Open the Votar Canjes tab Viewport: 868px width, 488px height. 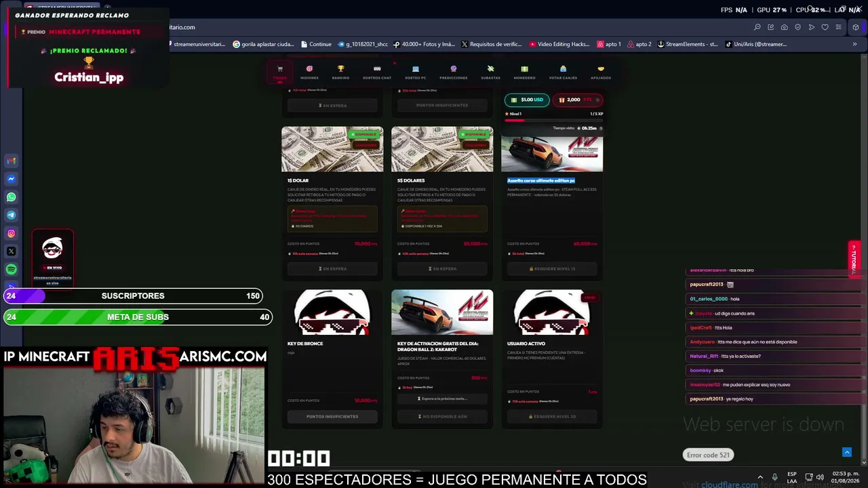pos(563,72)
